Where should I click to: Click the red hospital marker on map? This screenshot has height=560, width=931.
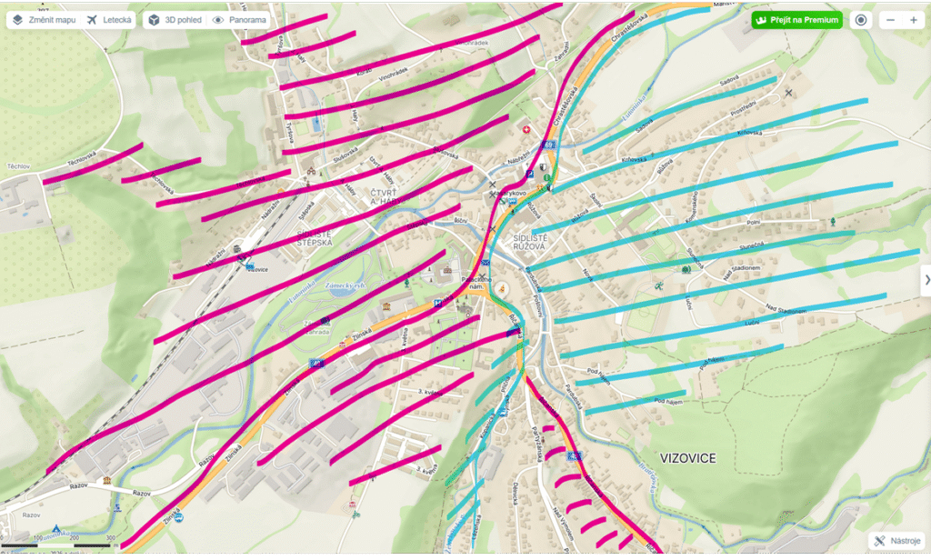pyautogui.click(x=525, y=130)
